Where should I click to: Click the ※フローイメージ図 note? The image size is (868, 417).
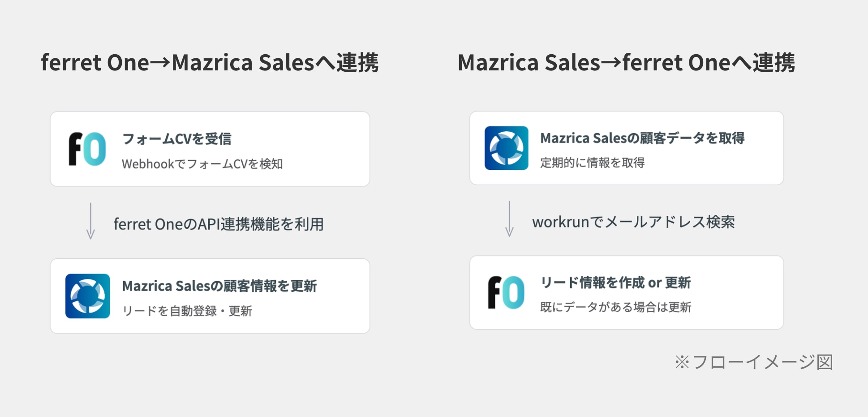pos(753,362)
